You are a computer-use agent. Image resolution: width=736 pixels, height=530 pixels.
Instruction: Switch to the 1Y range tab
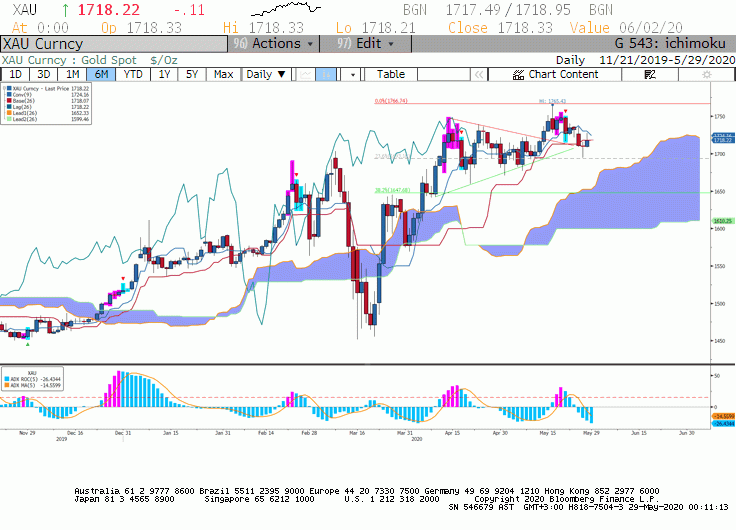tap(164, 75)
